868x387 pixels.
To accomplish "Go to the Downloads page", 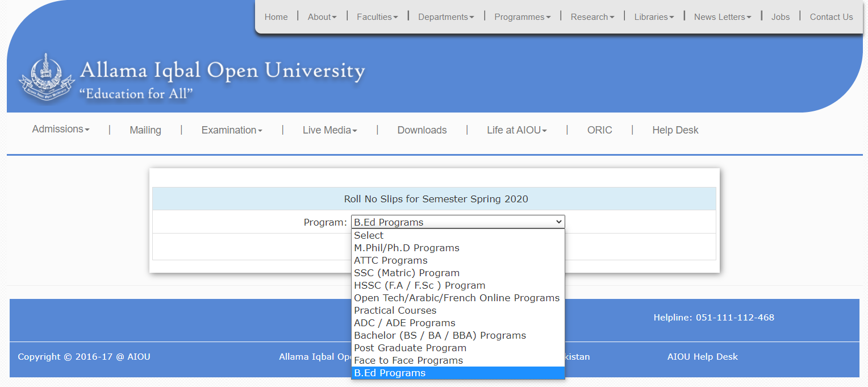I will click(x=422, y=130).
